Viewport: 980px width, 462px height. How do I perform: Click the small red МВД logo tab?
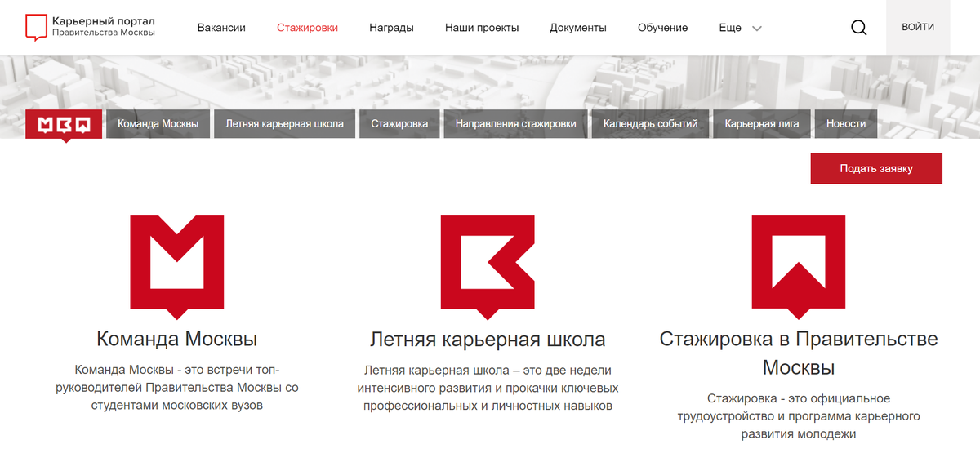[x=64, y=125]
